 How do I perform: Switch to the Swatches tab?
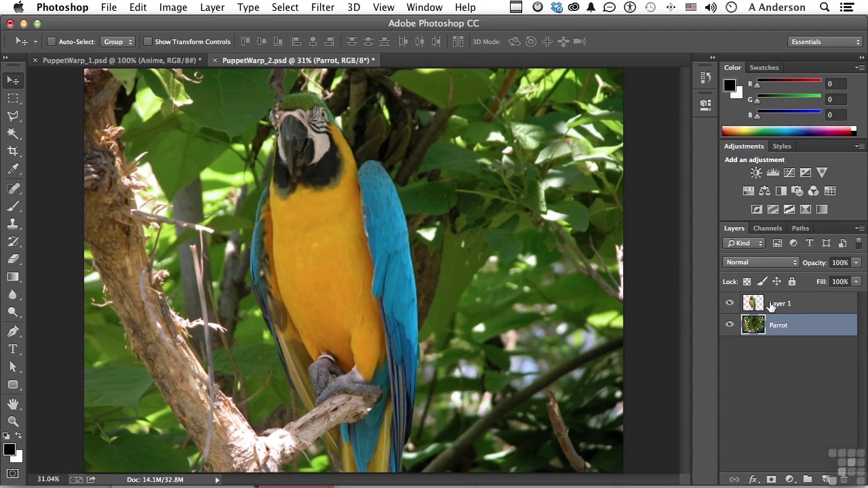pos(764,68)
